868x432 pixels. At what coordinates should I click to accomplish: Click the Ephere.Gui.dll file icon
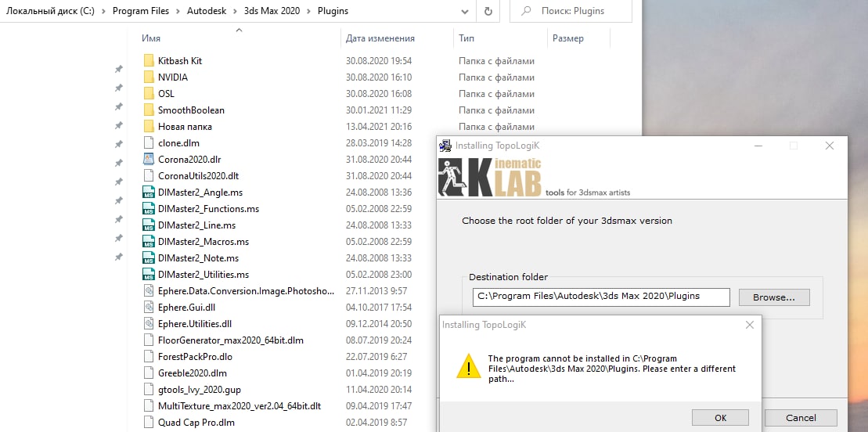pos(149,308)
